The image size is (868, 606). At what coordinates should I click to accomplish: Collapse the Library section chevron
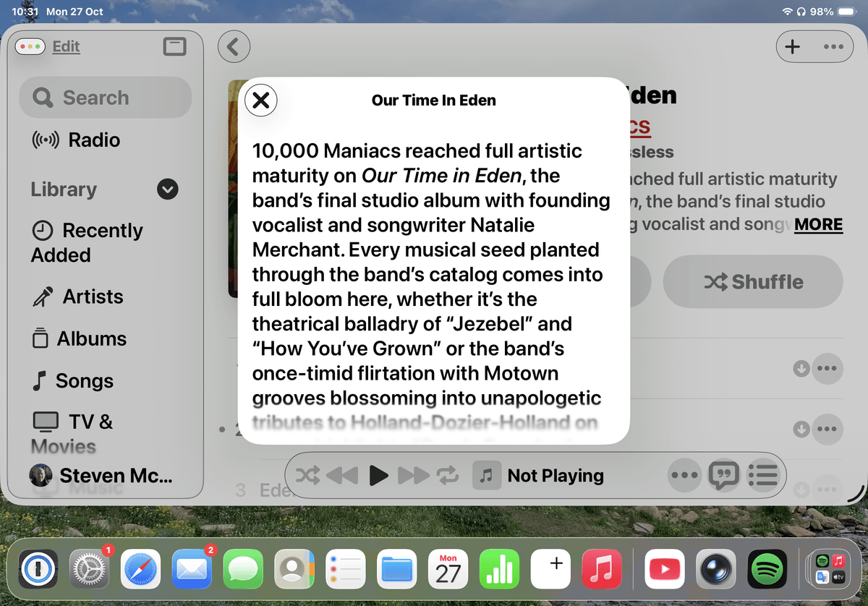point(168,189)
